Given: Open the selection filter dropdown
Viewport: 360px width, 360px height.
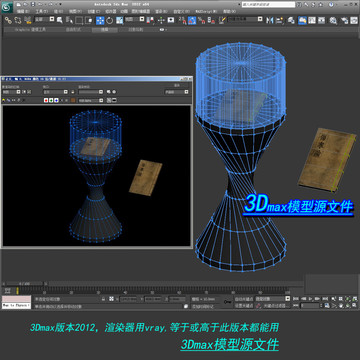Looking at the screenshot, I should pyautogui.click(x=44, y=19).
